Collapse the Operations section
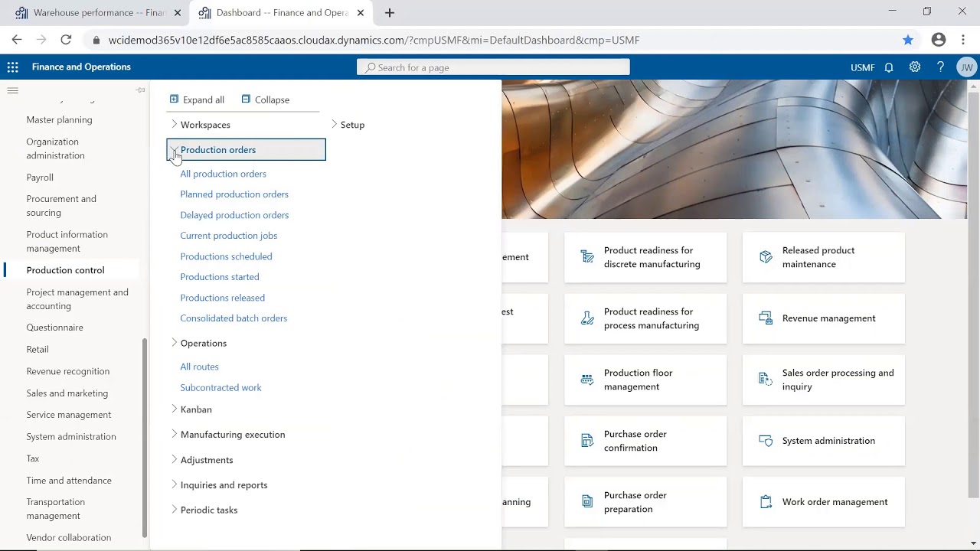980x551 pixels. [174, 343]
